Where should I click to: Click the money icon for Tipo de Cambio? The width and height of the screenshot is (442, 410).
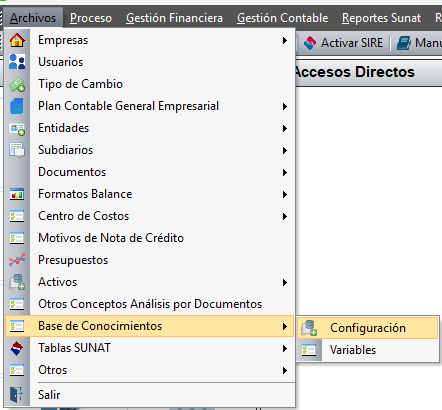pyautogui.click(x=17, y=84)
